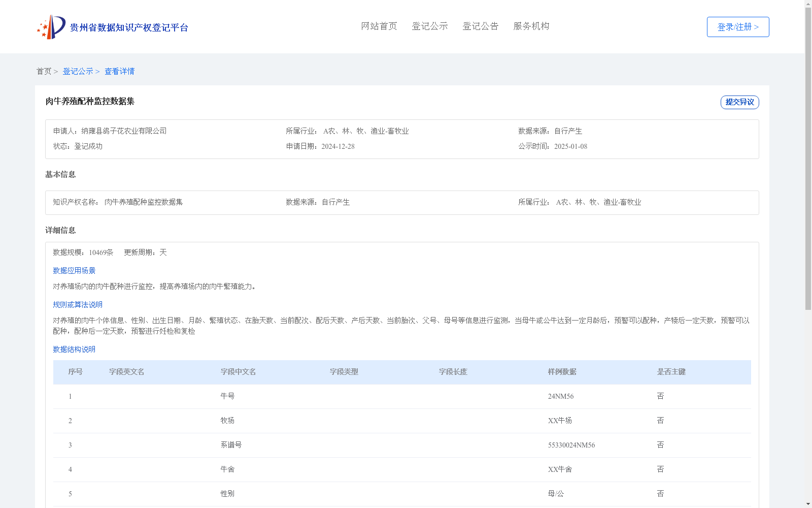Click the 样例数据 column header

(562, 372)
